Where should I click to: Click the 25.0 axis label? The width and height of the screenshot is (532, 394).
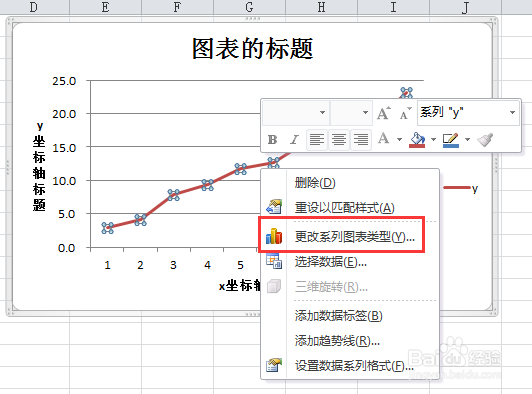(64, 81)
